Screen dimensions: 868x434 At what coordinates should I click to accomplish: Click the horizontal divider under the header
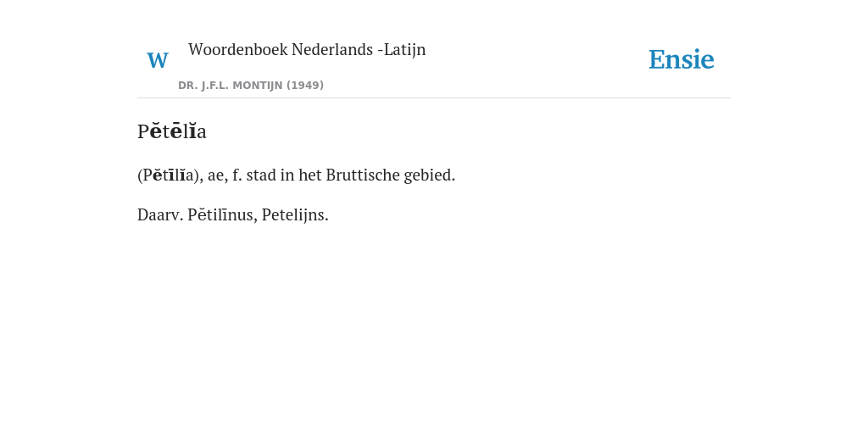pyautogui.click(x=434, y=98)
